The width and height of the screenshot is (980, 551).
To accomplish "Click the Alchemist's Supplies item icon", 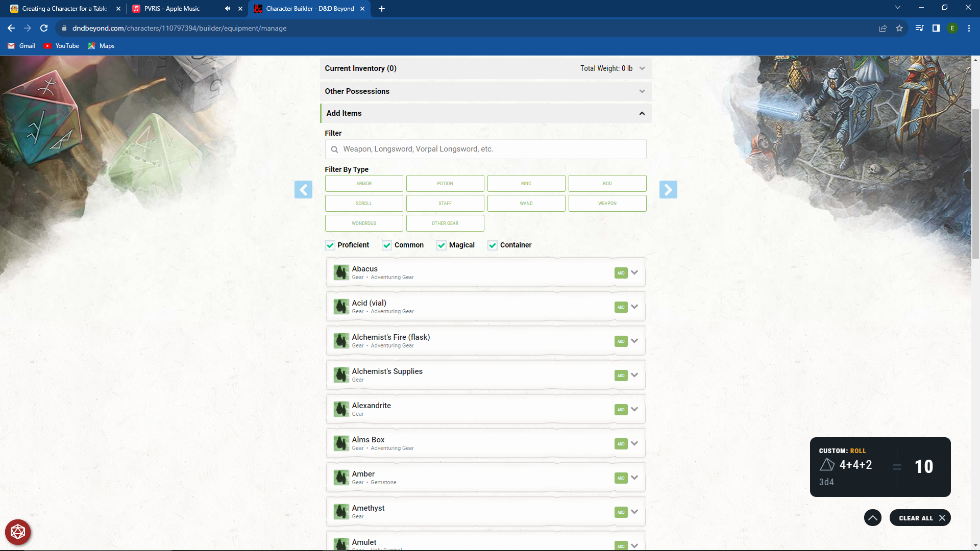I will click(x=341, y=374).
